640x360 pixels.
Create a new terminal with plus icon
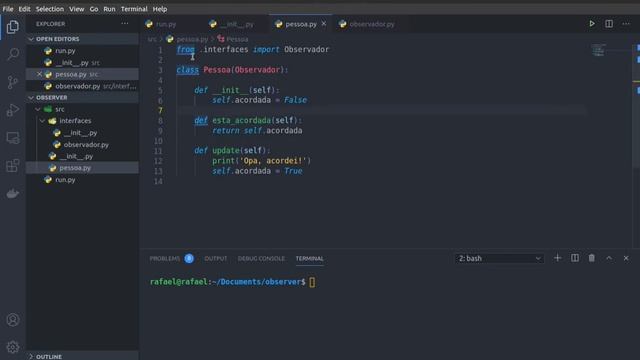coord(557,258)
